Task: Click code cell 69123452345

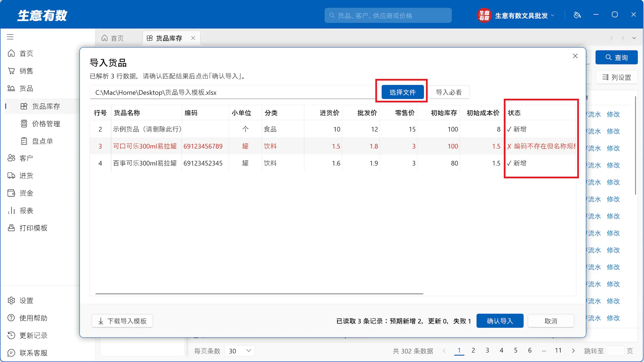Action: pyautogui.click(x=203, y=163)
